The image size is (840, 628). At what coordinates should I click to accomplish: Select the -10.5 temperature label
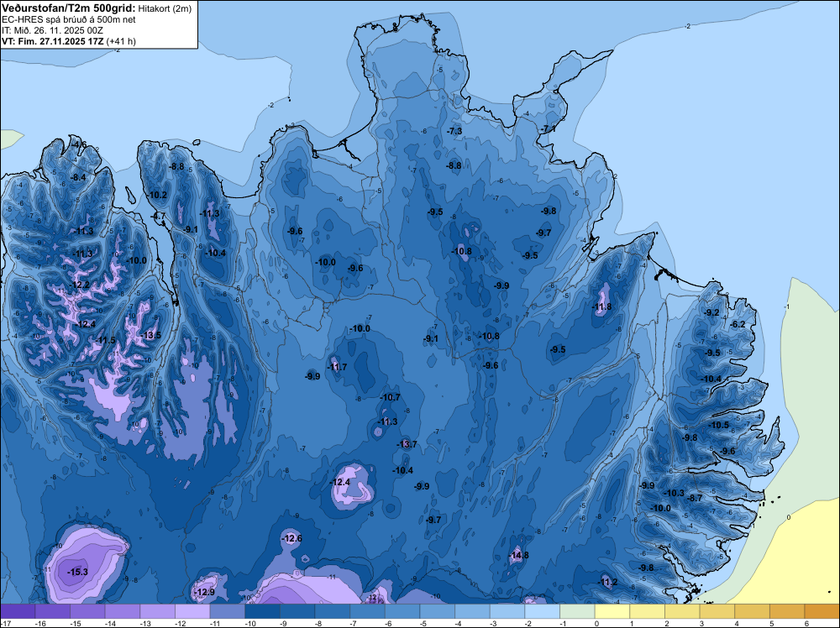click(x=718, y=425)
